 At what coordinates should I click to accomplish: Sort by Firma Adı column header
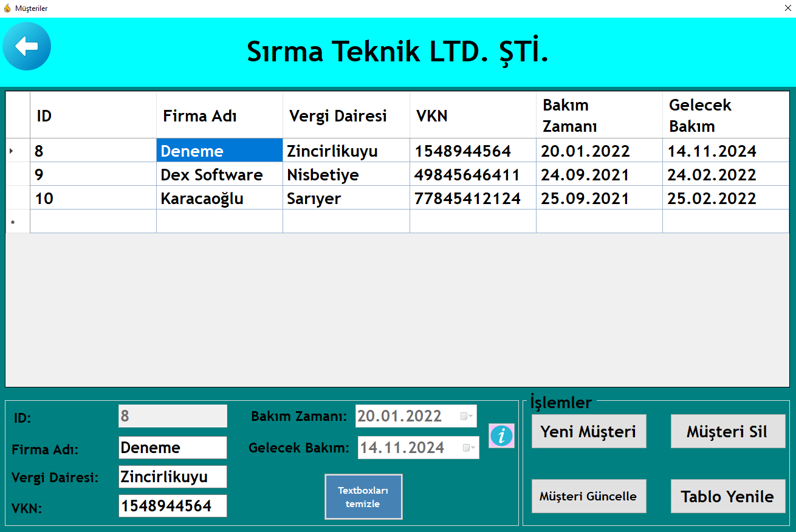click(219, 115)
